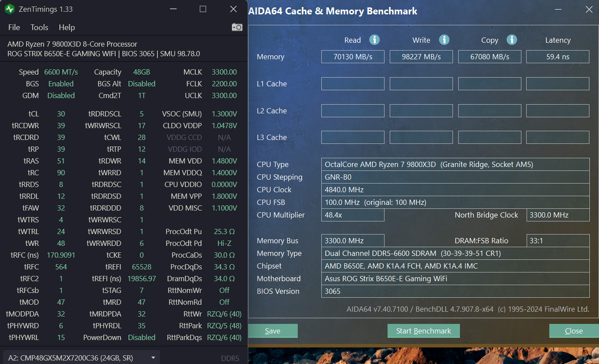Open the Read info icon
The height and width of the screenshot is (364, 599).
(x=374, y=40)
